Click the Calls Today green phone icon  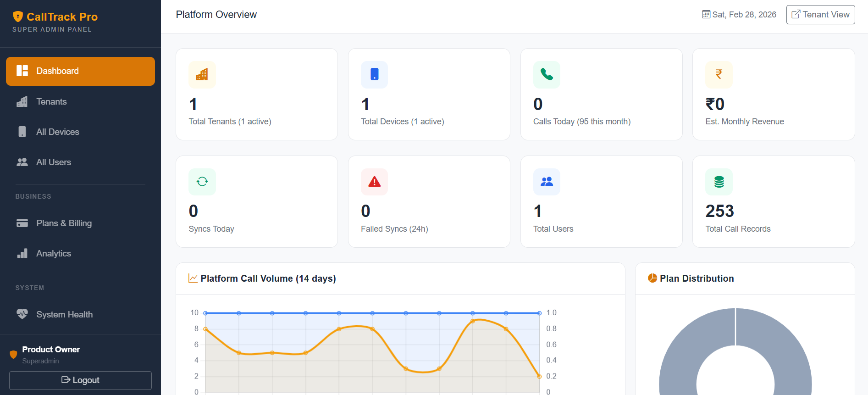click(x=547, y=75)
